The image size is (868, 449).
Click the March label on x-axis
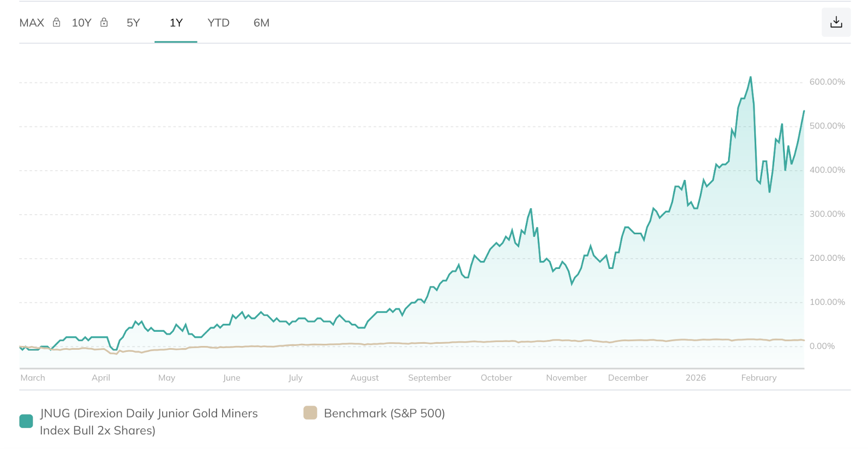[x=33, y=378]
